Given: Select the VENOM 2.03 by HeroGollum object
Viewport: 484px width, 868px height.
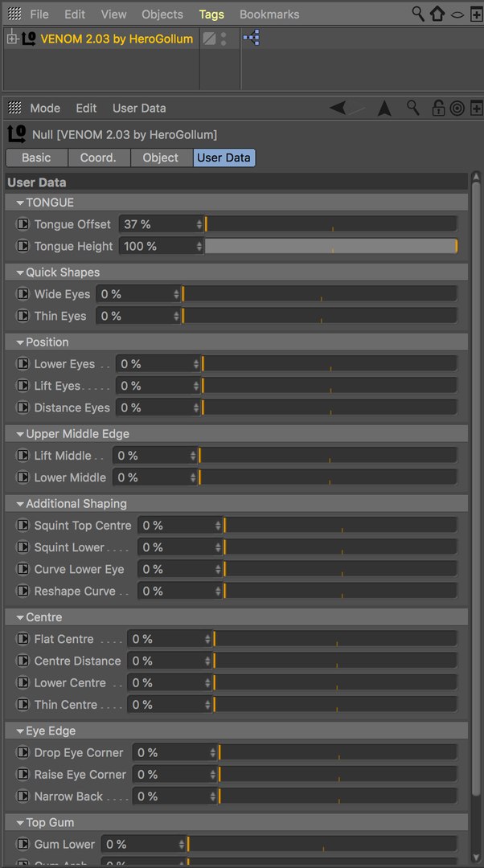Looking at the screenshot, I should coord(117,39).
